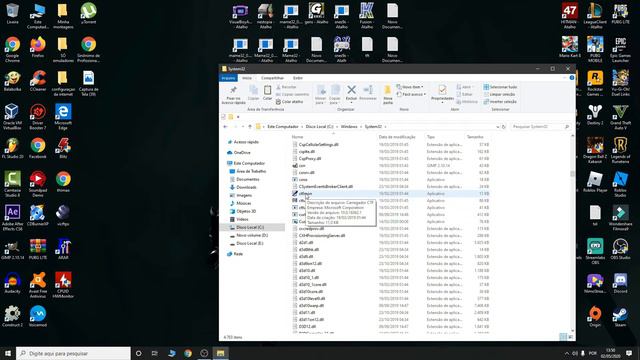Screen dimensions: 640x360
Task: Select Objetos 3D in the navigation pane
Action: (x=246, y=211)
